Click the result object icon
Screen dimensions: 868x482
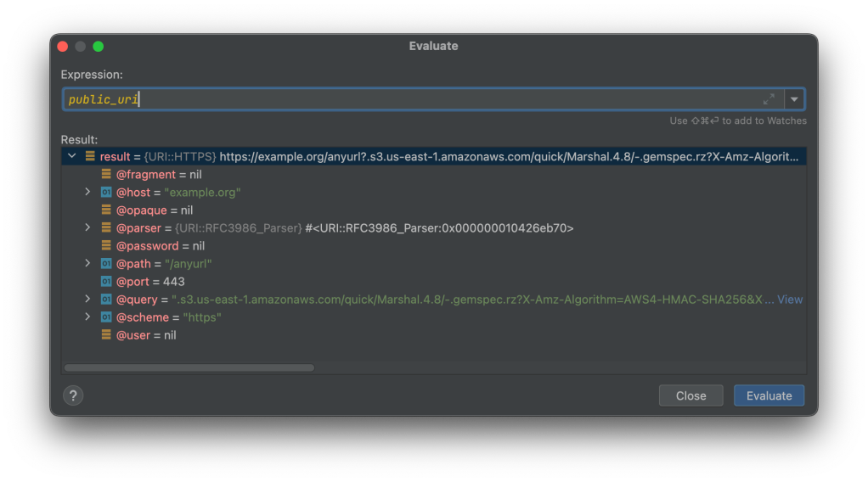tap(90, 157)
